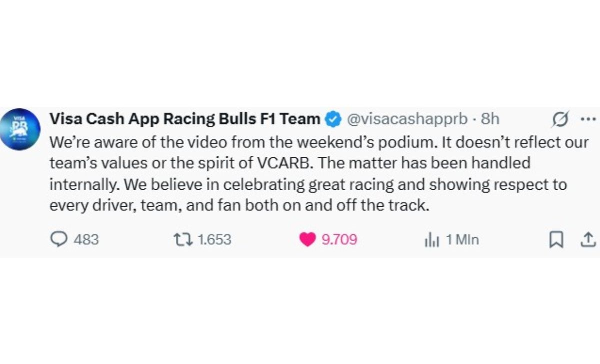Viewport: 600px width, 364px height.
Task: Click the 1 Mln views count
Action: click(x=462, y=240)
